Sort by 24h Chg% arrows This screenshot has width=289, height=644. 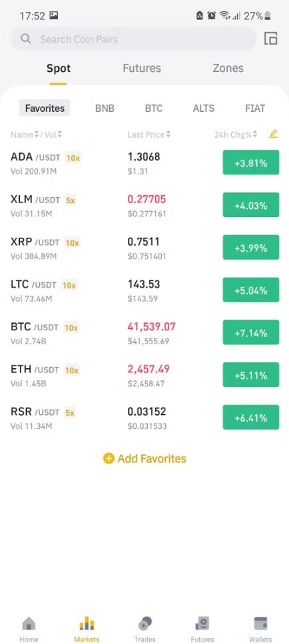255,135
